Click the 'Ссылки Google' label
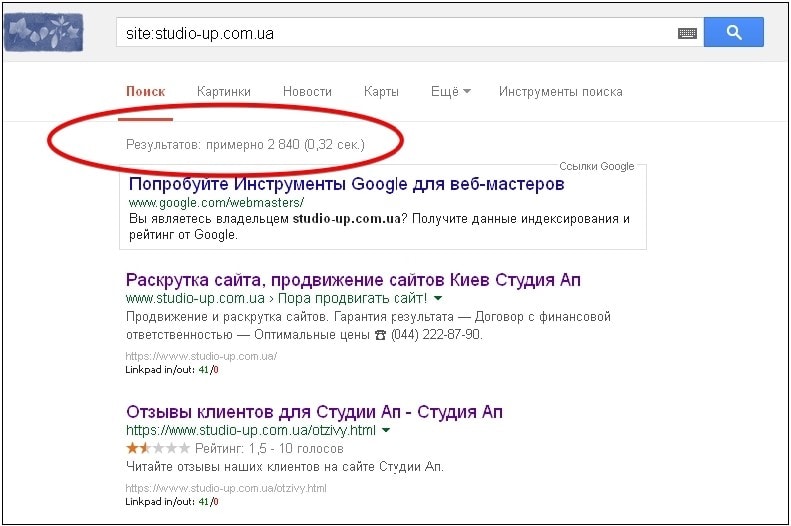Screen dimensions: 791x526 [x=596, y=166]
